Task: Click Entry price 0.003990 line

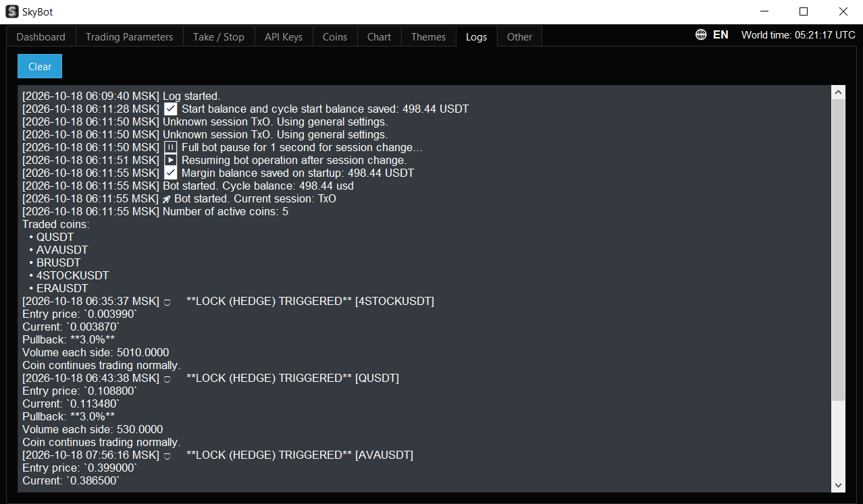Action: (80, 314)
